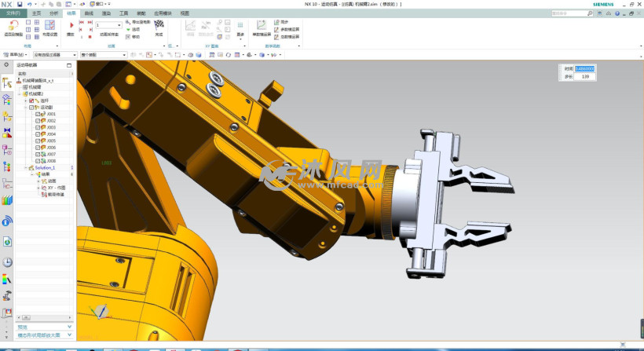Uncheck the J008 joint checkbox
644x351 pixels.
pos(38,161)
